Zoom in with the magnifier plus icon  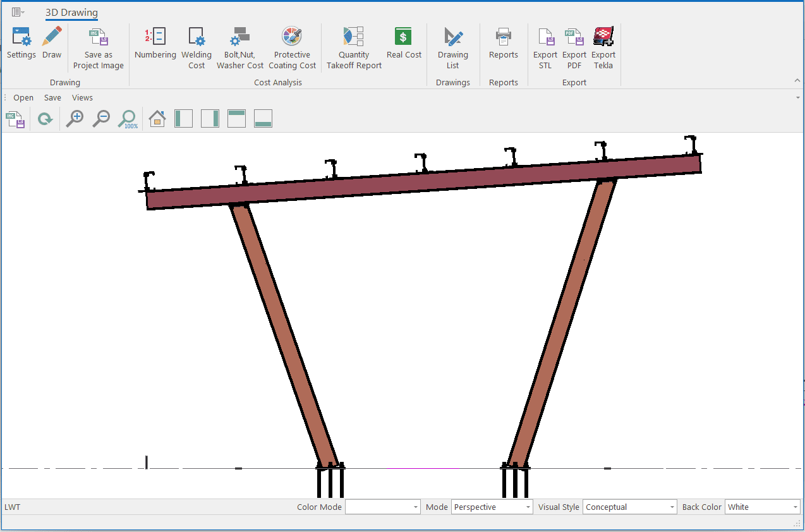click(x=75, y=119)
